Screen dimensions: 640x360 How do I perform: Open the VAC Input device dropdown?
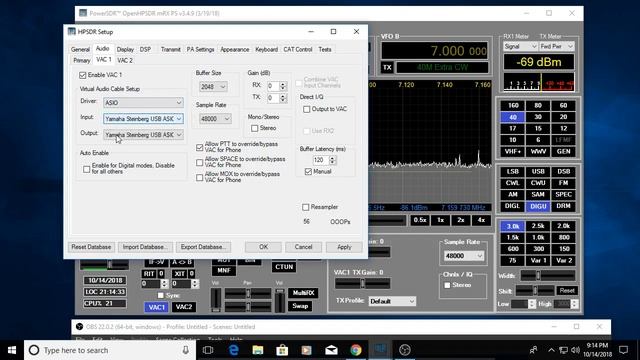click(x=143, y=119)
